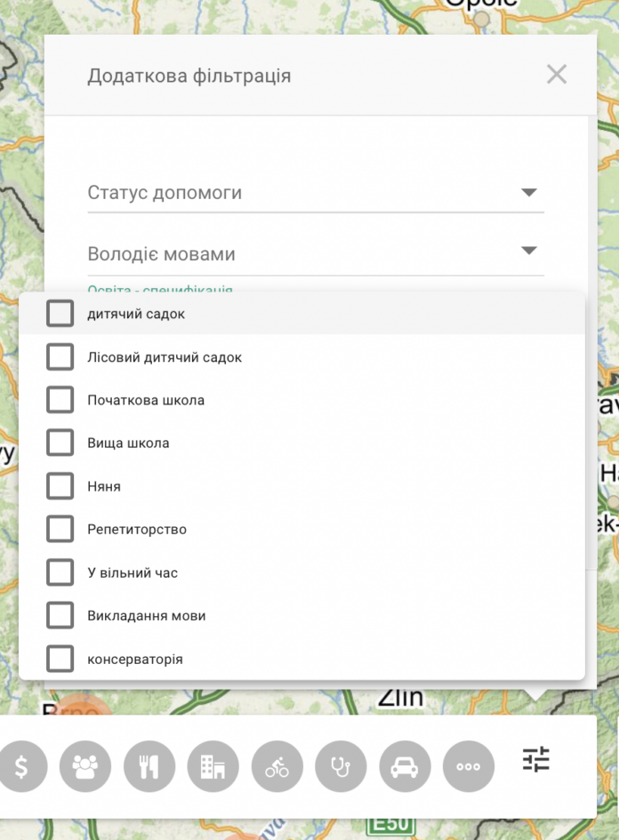Choose the 'Репетиторство' list option
Image resolution: width=619 pixels, height=840 pixels.
(301, 529)
